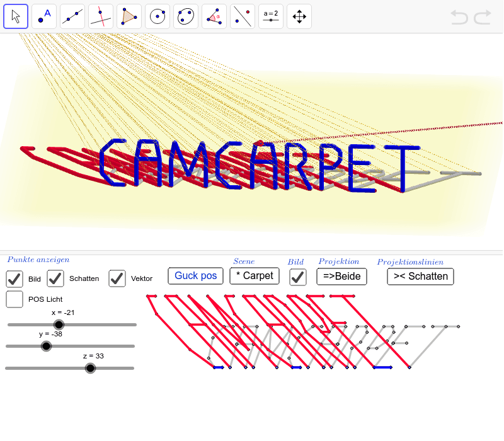Select the Circle with Center tool
Image resolution: width=504 pixels, height=441 pixels.
(x=157, y=16)
